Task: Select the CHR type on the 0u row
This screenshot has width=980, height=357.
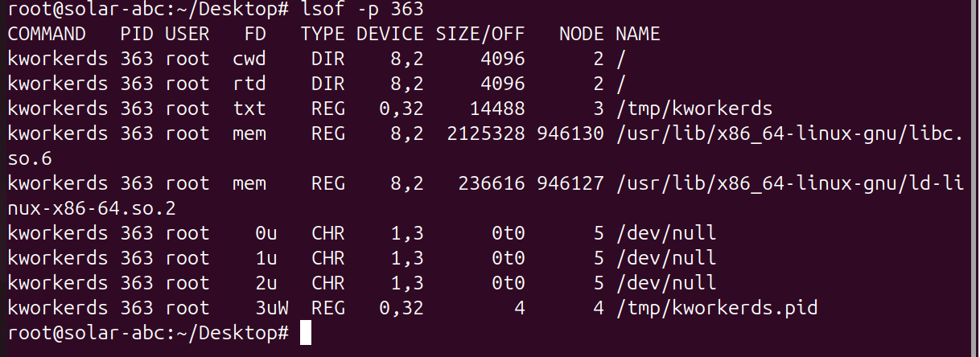Action: click(328, 234)
